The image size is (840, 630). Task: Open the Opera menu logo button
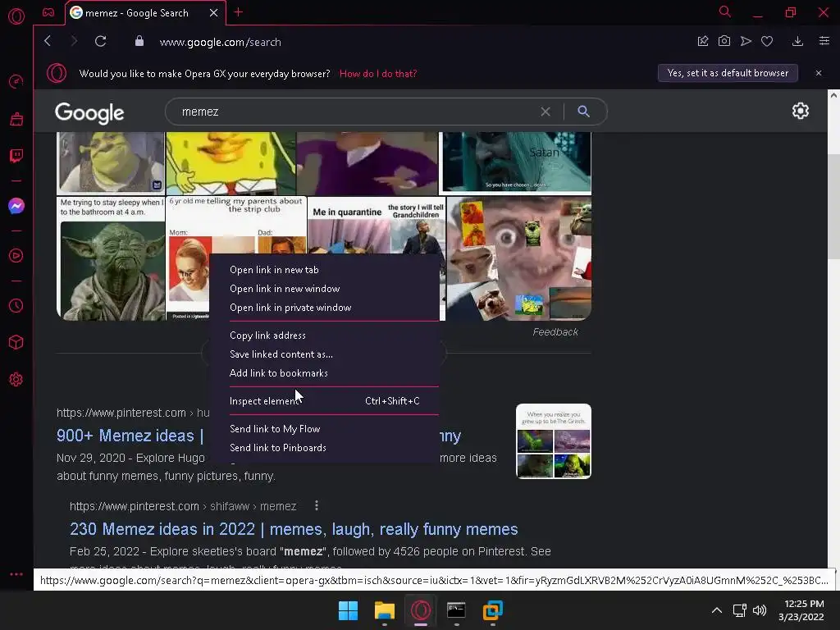(16, 16)
